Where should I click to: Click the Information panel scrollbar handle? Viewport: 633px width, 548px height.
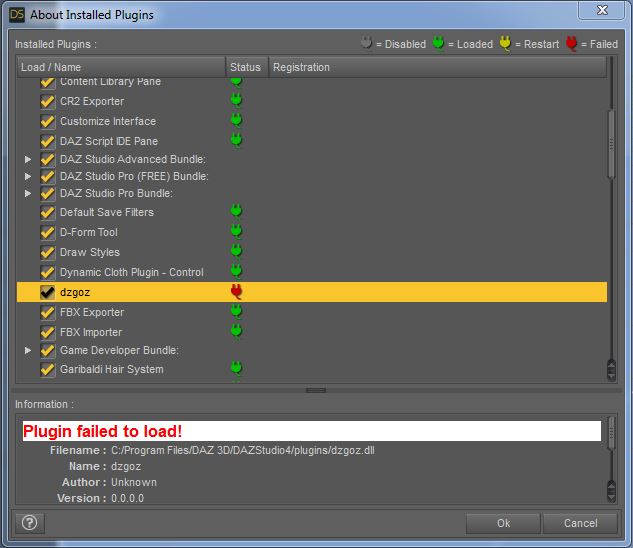(611, 433)
